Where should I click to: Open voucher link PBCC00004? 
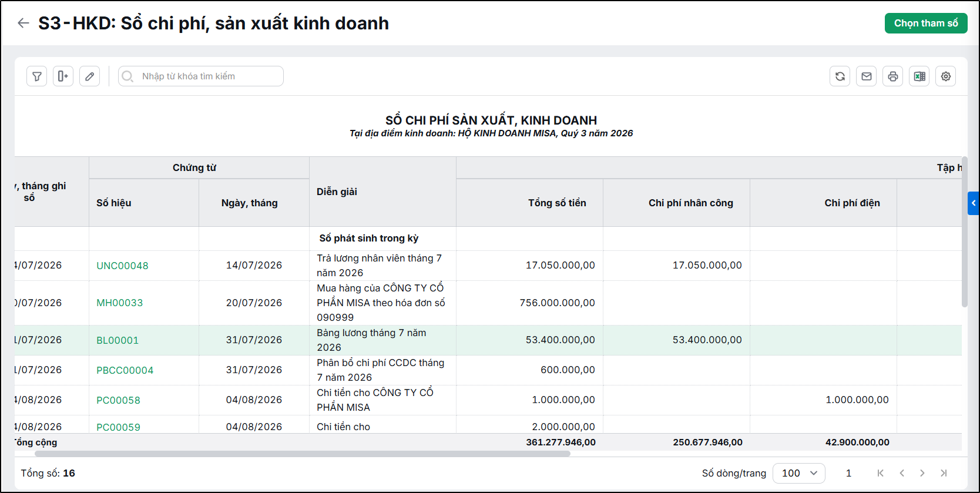coord(125,370)
